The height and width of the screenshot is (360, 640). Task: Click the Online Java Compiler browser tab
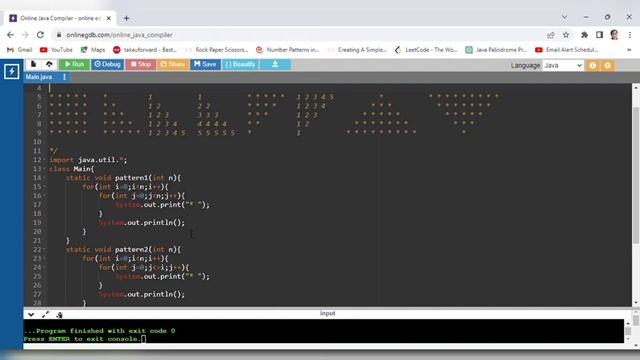coord(60,18)
